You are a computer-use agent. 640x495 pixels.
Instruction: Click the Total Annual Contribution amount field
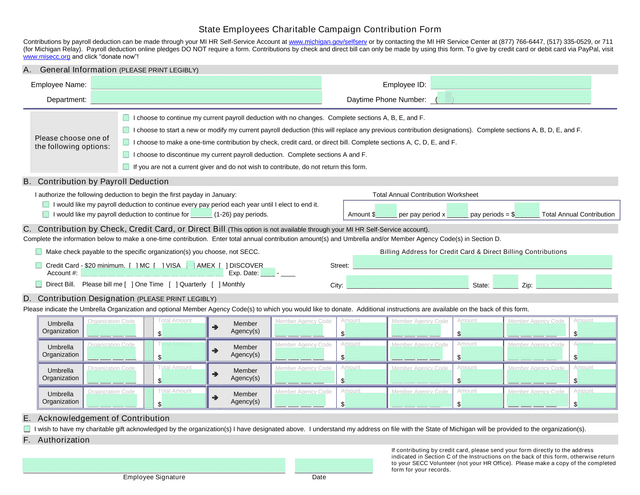(527, 211)
